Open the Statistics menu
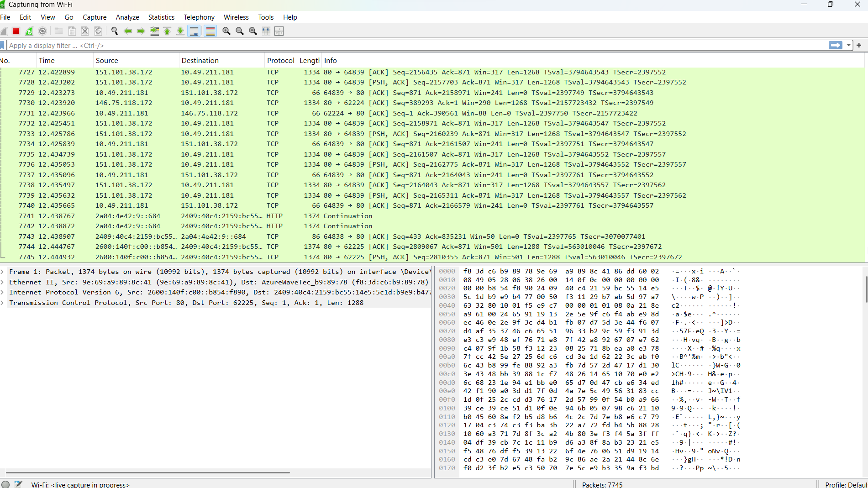Screen dimensions: 868x488 161,17
